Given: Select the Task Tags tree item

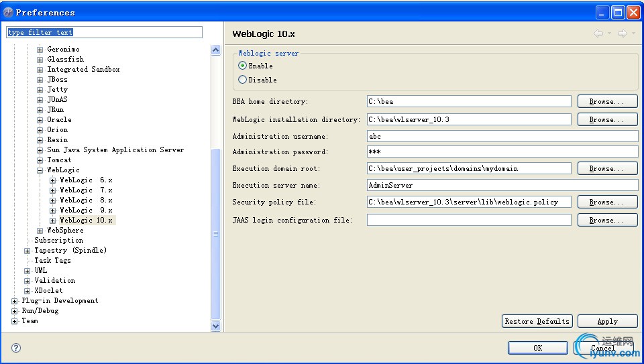Looking at the screenshot, I should click(52, 261).
